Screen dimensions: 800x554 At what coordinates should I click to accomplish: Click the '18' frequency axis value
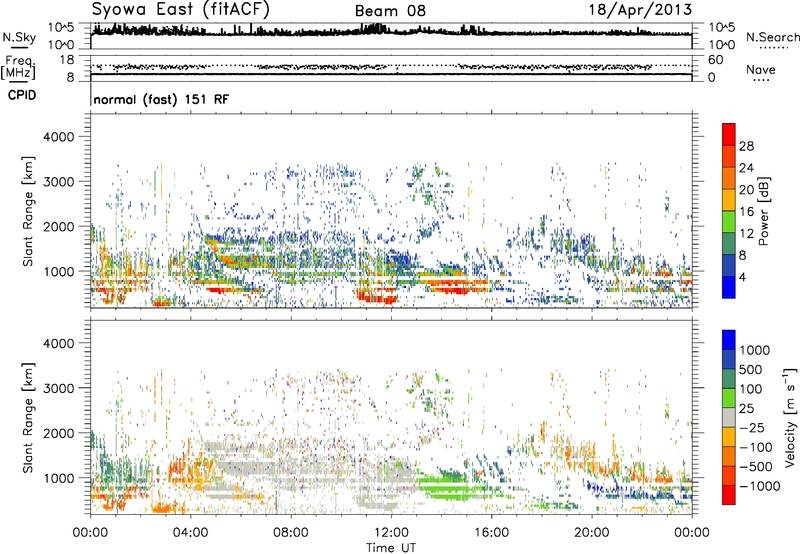click(x=67, y=60)
